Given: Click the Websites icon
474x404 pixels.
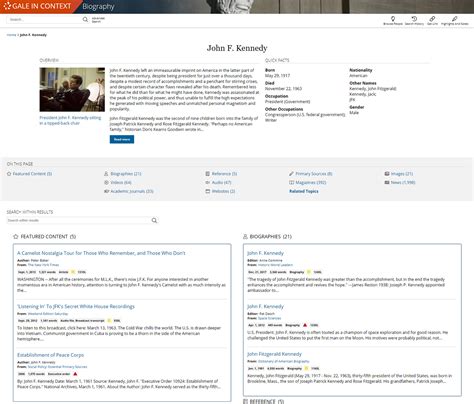Looking at the screenshot, I should tap(208, 191).
